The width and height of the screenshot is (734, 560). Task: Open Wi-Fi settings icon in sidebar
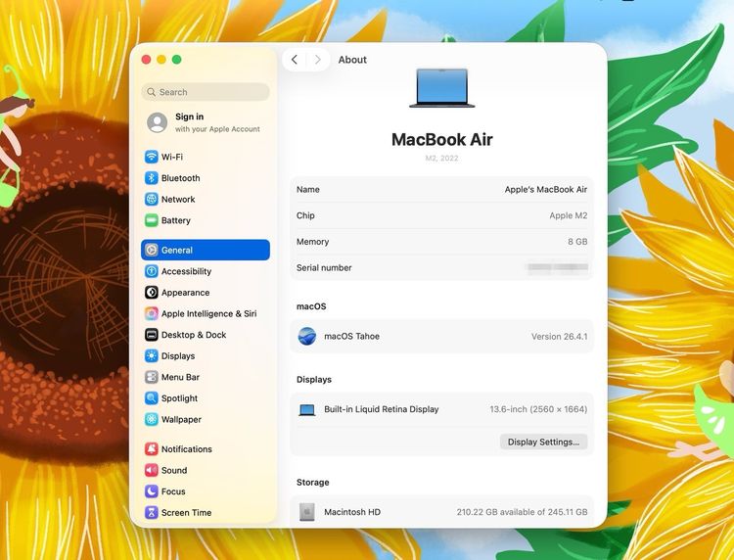151,157
